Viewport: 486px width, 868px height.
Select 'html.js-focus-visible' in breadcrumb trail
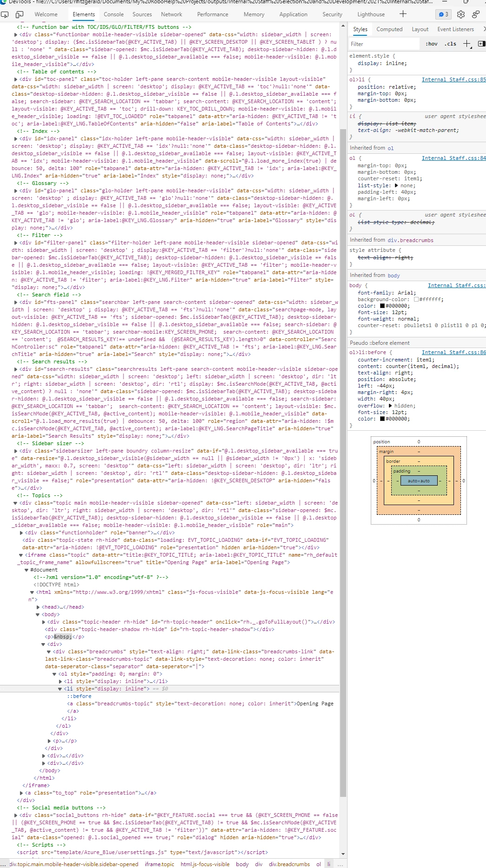pyautogui.click(x=205, y=864)
